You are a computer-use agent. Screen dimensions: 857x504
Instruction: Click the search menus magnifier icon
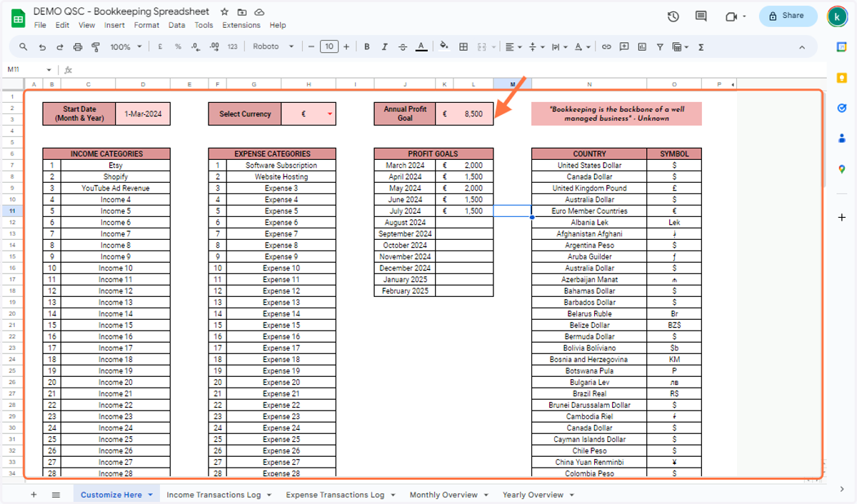[23, 46]
